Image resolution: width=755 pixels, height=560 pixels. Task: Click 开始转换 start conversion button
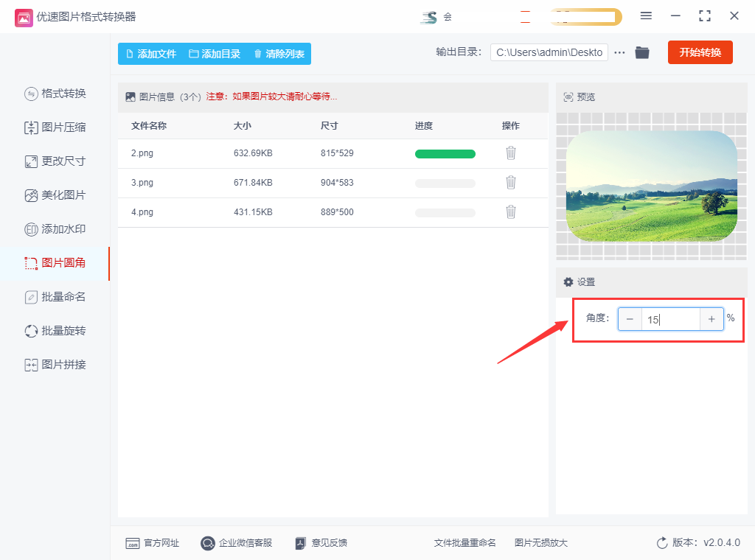[700, 52]
